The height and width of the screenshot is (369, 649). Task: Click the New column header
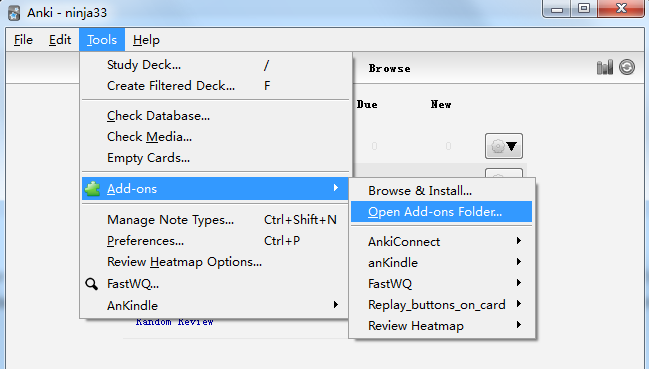coord(441,105)
